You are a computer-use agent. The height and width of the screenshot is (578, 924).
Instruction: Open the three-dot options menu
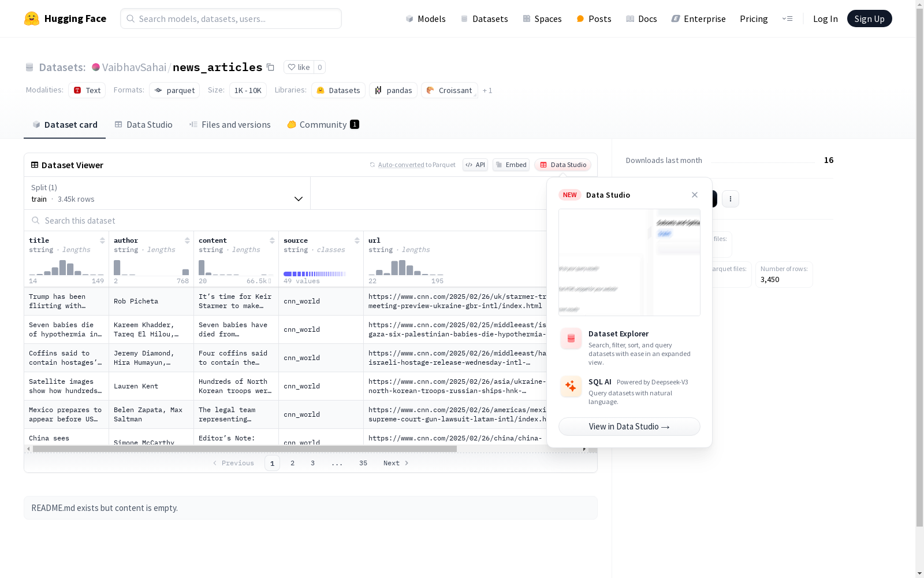coord(731,199)
